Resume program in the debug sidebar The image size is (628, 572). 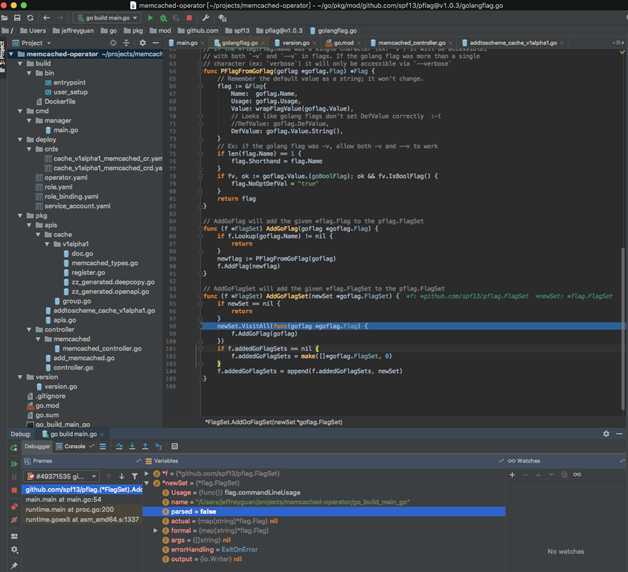(x=14, y=463)
